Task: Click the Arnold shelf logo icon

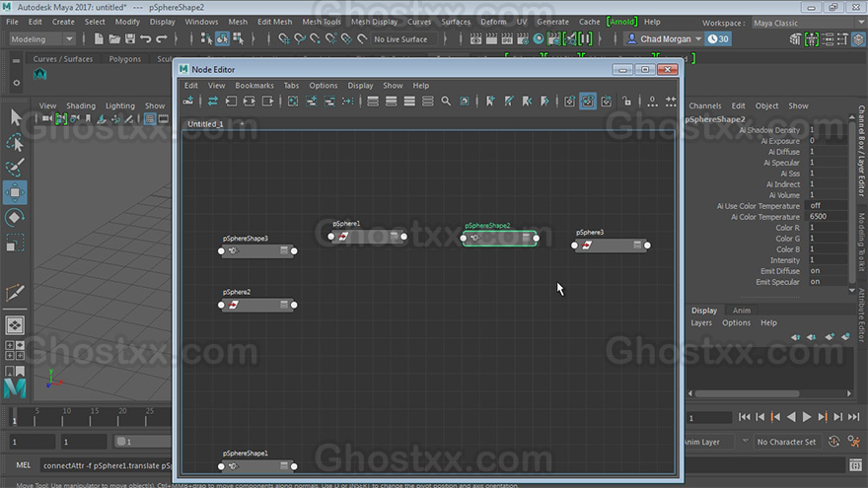Action: pyautogui.click(x=39, y=74)
